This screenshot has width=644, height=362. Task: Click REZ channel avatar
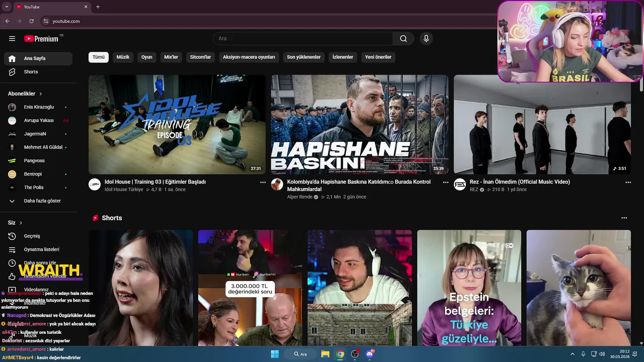coord(460,184)
